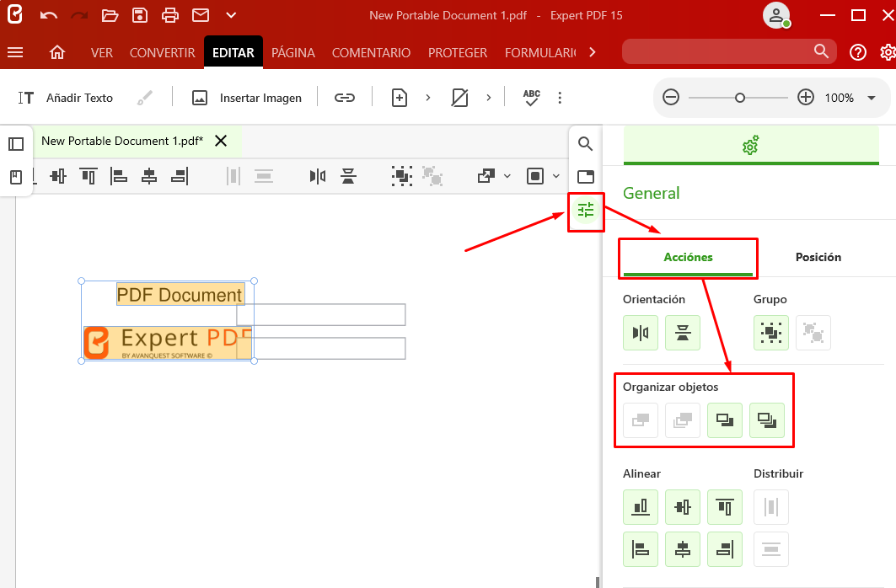Viewport: 896px width, 588px height.
Task: Click disabled ungroup icon in Grupo section
Action: (813, 333)
